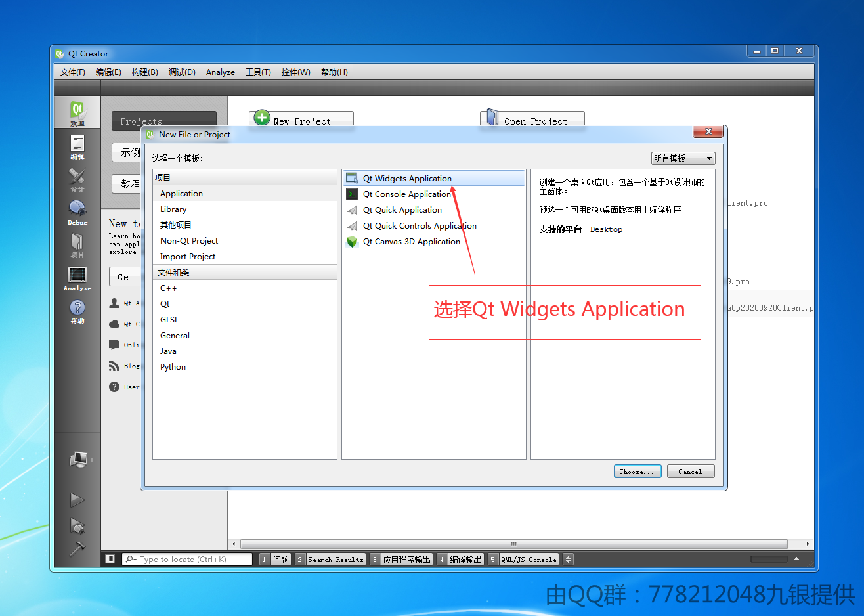Screen dimensions: 864x616
Task: Click the Qt Canvas 3D Application icon
Action: coord(352,241)
